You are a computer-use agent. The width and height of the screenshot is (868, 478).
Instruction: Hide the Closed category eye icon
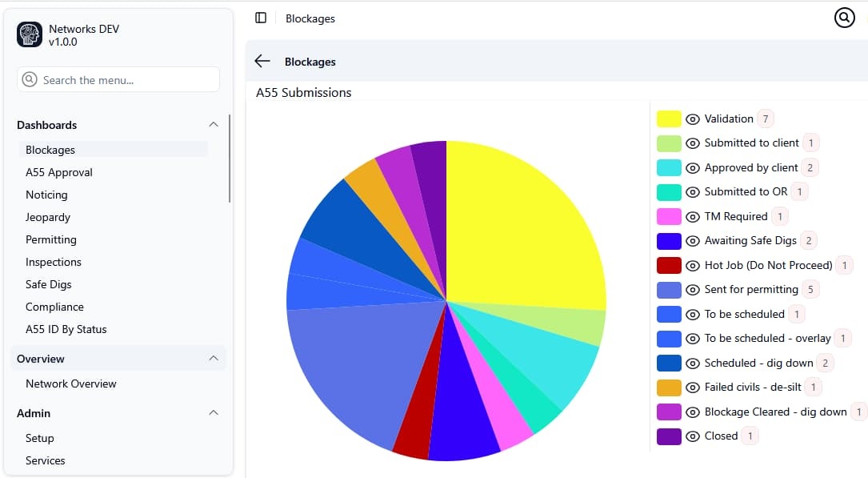(x=693, y=436)
